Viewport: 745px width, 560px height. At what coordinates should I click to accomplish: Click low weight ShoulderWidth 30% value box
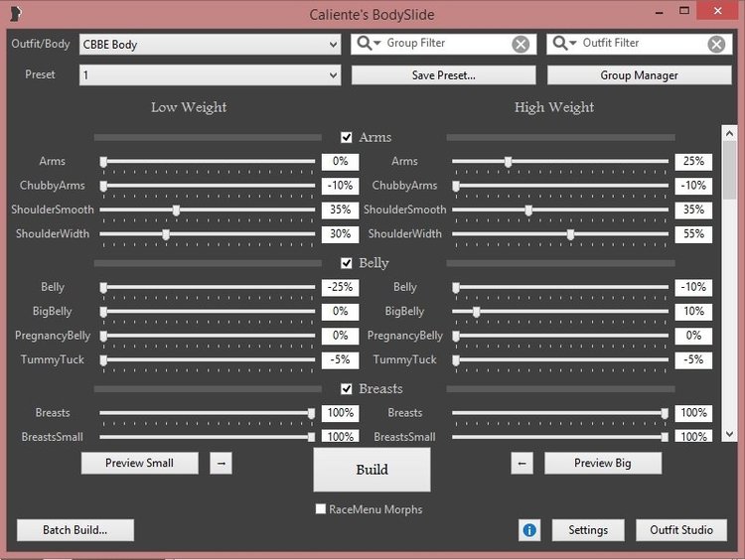coord(340,234)
